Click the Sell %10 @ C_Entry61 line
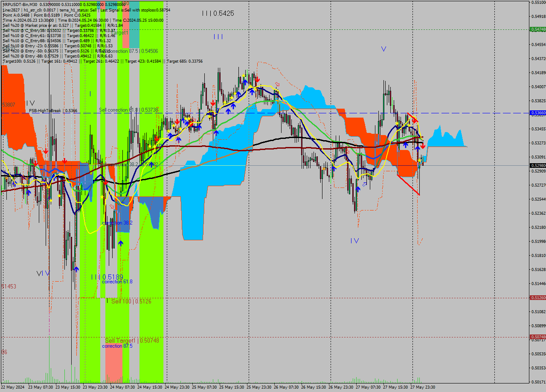 click(x=59, y=35)
